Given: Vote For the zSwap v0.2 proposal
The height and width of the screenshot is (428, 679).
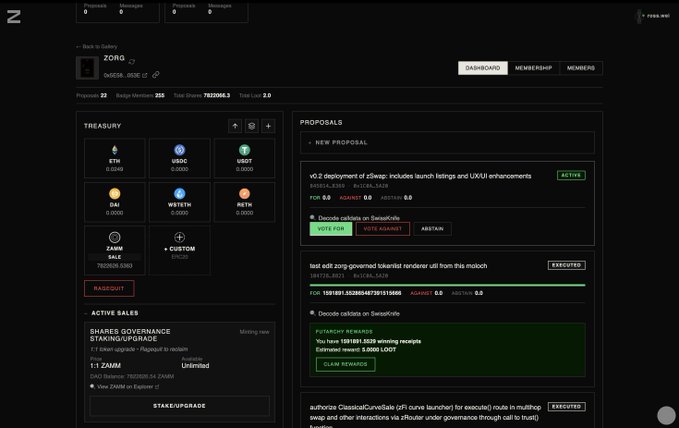Looking at the screenshot, I should coord(331,229).
